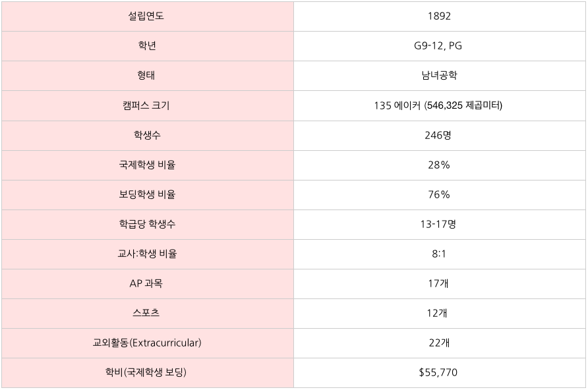Select the G9-12, PG grade value

(x=438, y=46)
